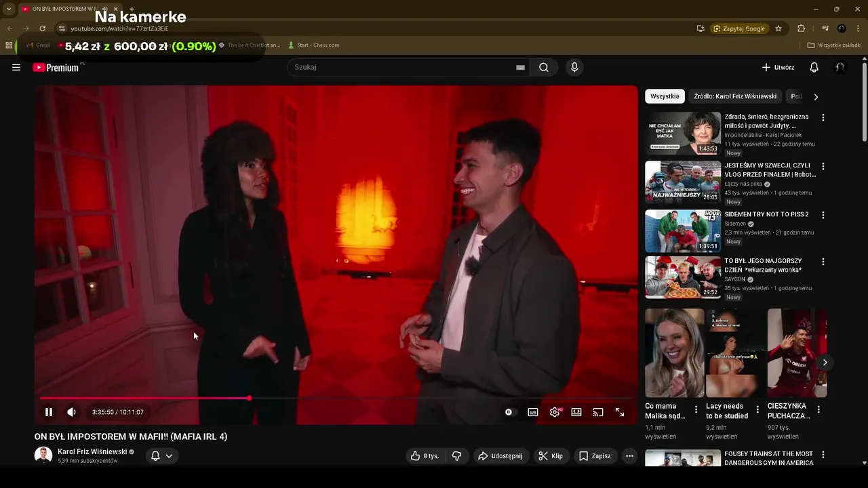This screenshot has width=868, height=488.
Task: Enter fullscreen mode in player
Action: [x=620, y=412]
